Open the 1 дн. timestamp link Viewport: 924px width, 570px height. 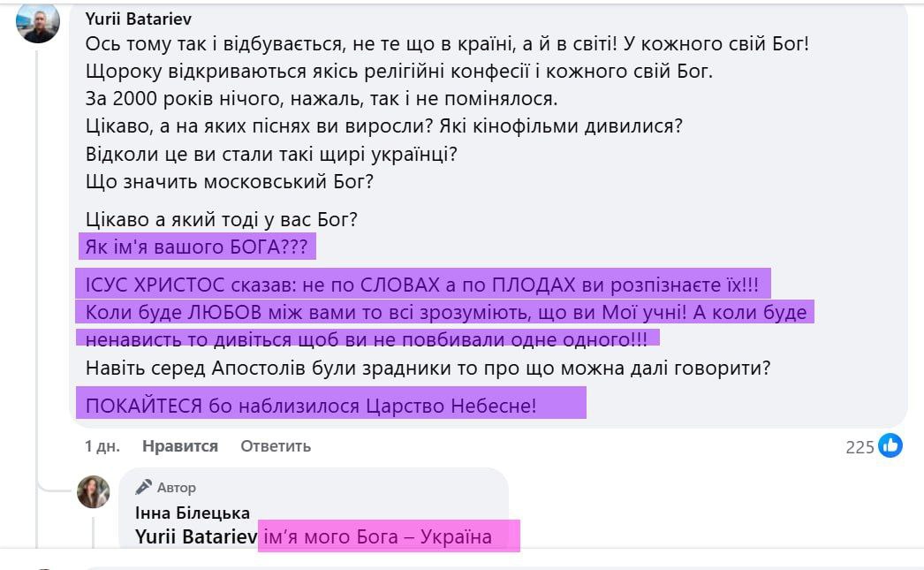point(102,446)
